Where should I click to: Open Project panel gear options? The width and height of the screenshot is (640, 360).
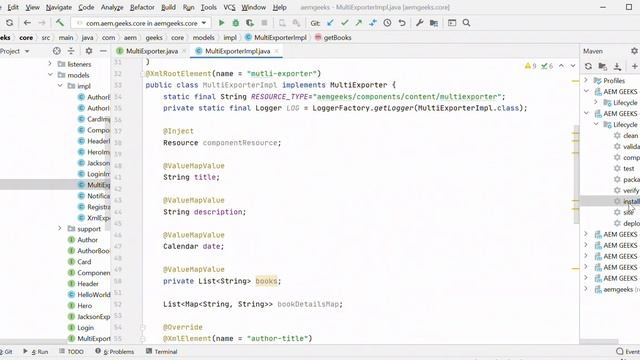(89, 51)
